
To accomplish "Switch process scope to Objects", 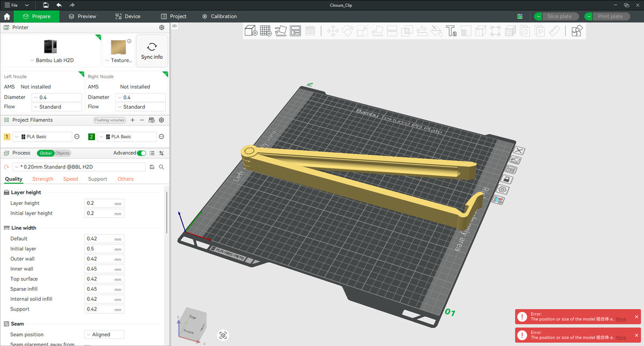I will 62,153.
